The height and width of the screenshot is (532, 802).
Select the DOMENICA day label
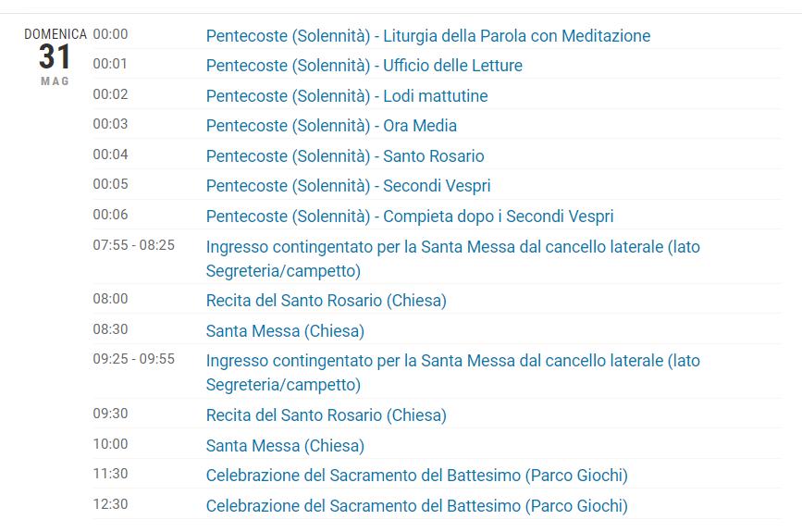click(56, 34)
